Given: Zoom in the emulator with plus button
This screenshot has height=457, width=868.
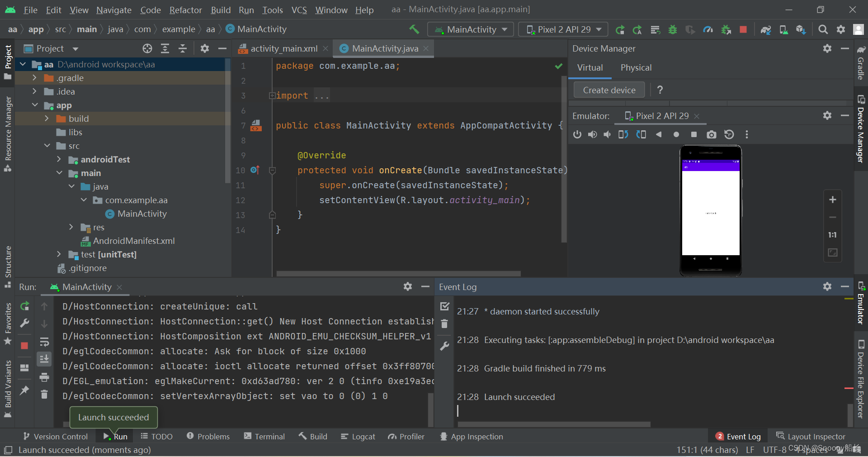Looking at the screenshot, I should click(x=833, y=200).
